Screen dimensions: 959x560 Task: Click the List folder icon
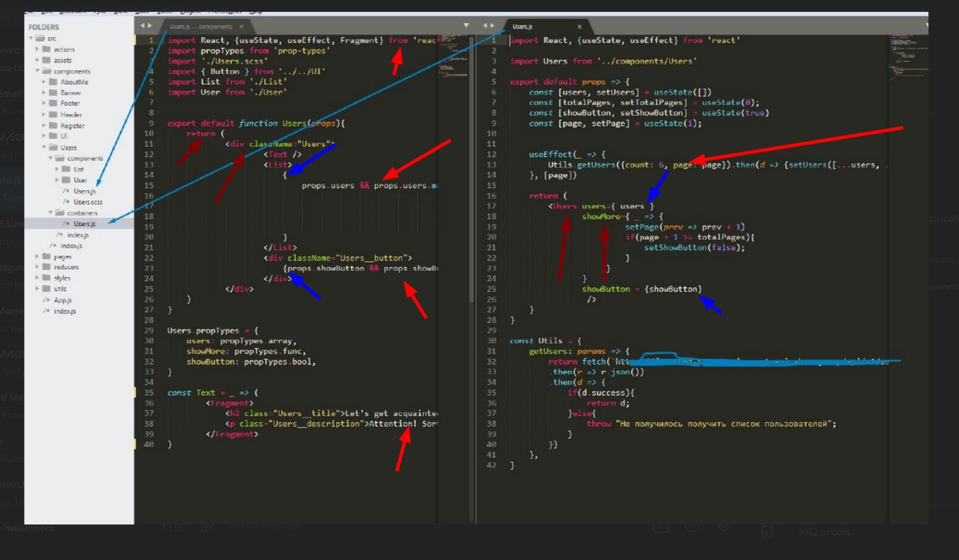[x=67, y=169]
